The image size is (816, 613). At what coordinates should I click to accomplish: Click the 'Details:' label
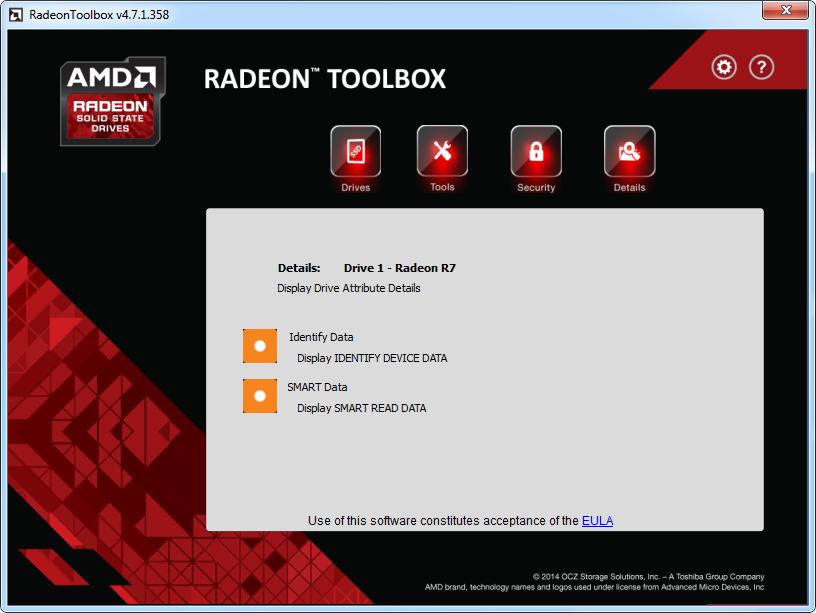point(299,268)
